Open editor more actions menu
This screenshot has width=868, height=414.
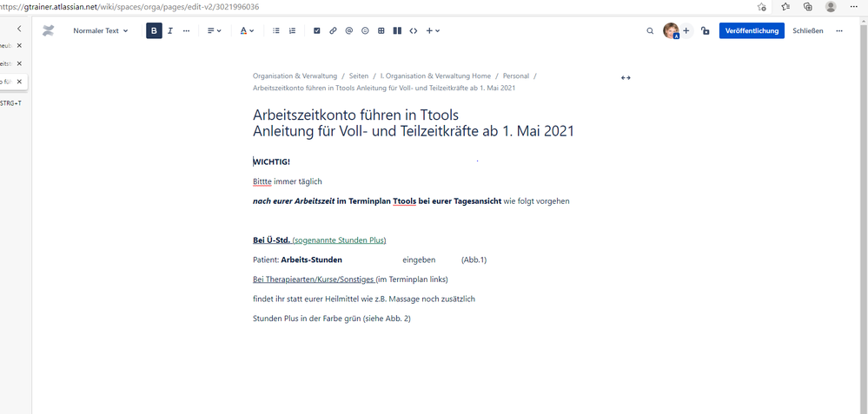(839, 31)
